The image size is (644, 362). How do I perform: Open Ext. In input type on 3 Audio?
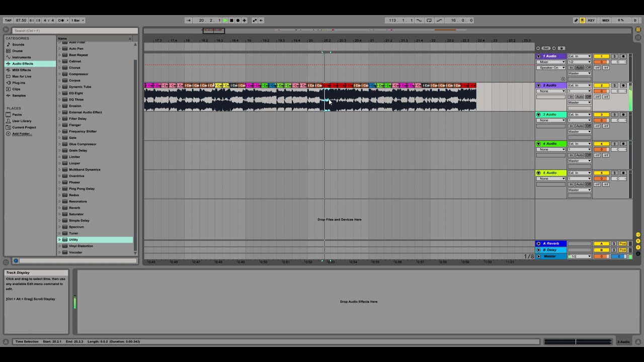click(579, 115)
